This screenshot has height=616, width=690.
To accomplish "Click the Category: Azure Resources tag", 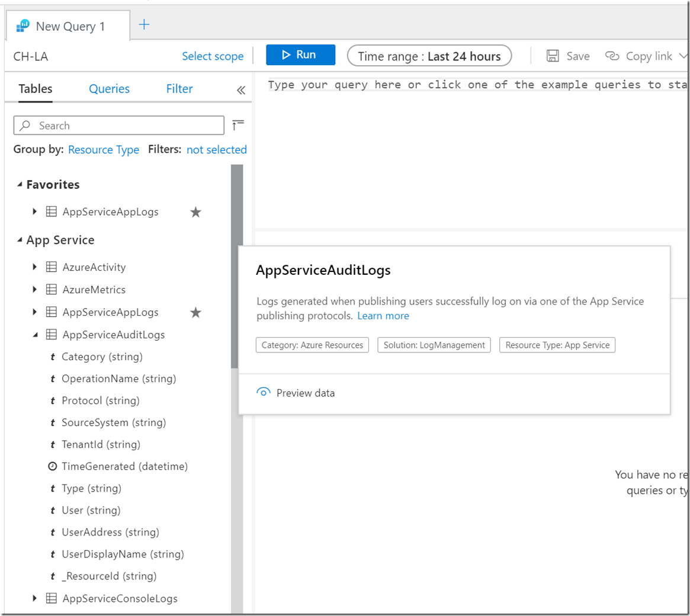I will [x=313, y=345].
